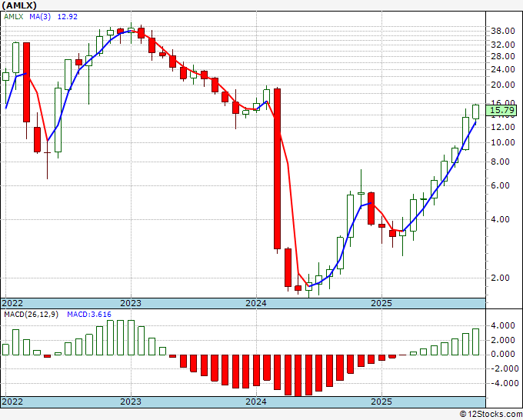This screenshot has width=523, height=420.
Task: Click the AMLX legend label
Action: (x=14, y=16)
